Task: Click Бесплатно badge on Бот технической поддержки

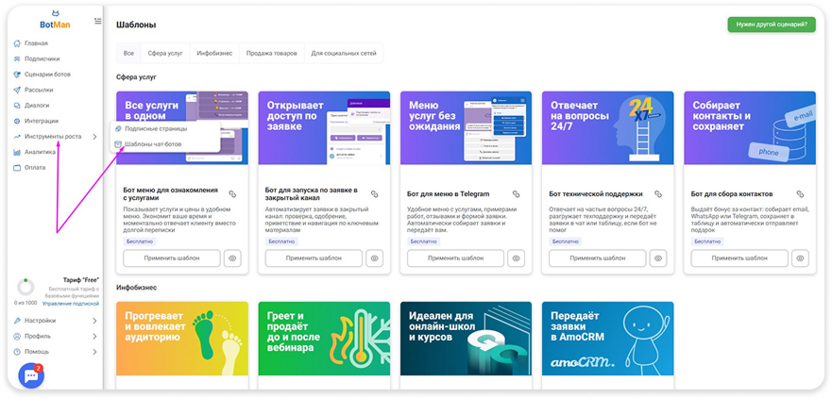Action: coord(565,241)
